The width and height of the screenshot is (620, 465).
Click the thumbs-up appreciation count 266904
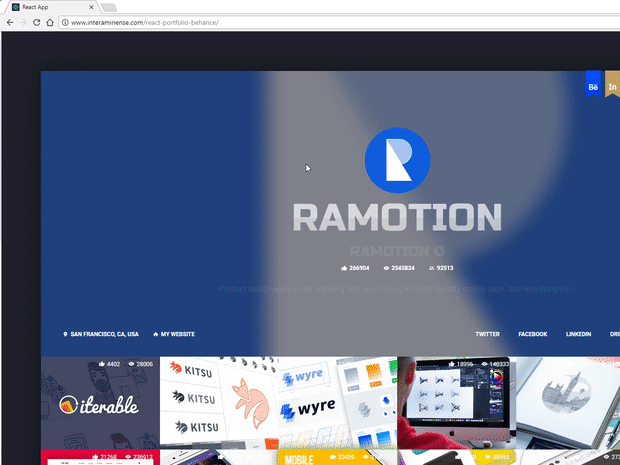point(355,268)
